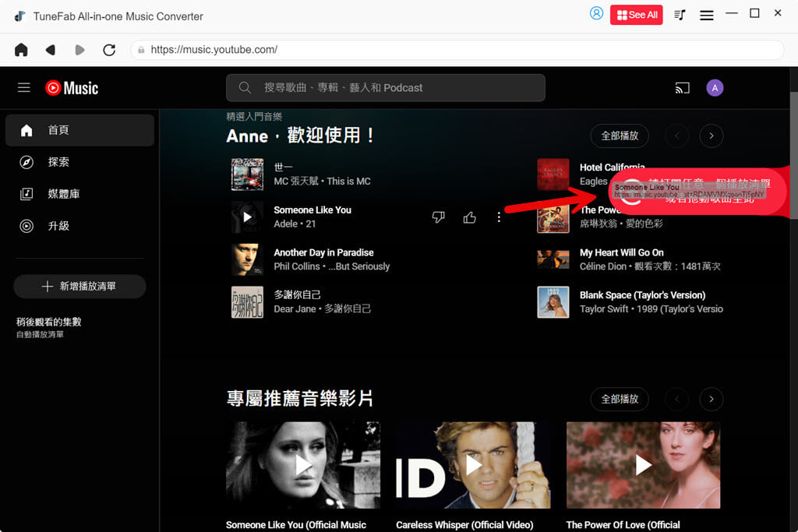Go to previous page of welcome songs
This screenshot has height=532, width=798.
coord(677,136)
